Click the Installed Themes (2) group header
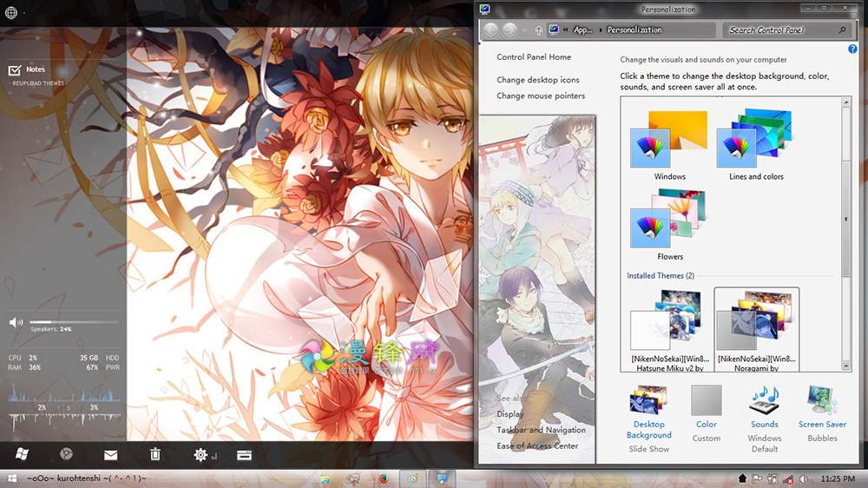The image size is (868, 488). 661,276
